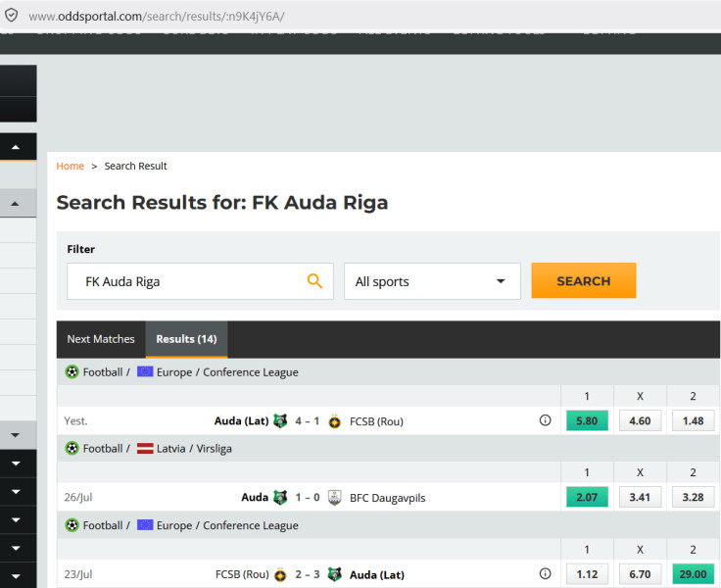
Task: Switch to the Next Matches tab
Action: (101, 339)
